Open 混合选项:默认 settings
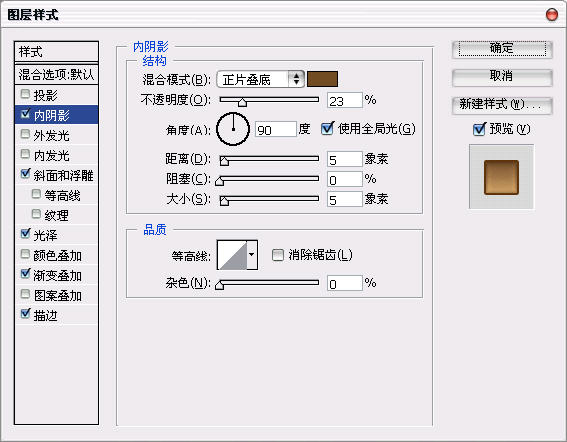 [x=56, y=75]
